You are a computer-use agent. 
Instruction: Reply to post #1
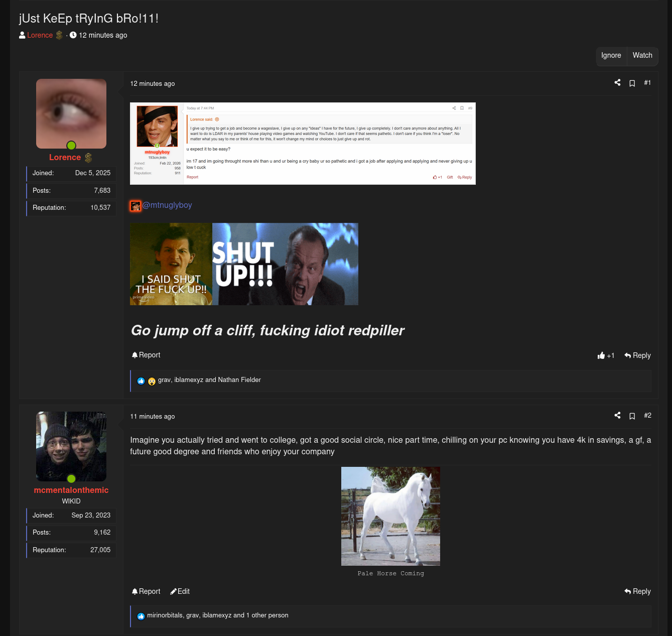(x=637, y=355)
